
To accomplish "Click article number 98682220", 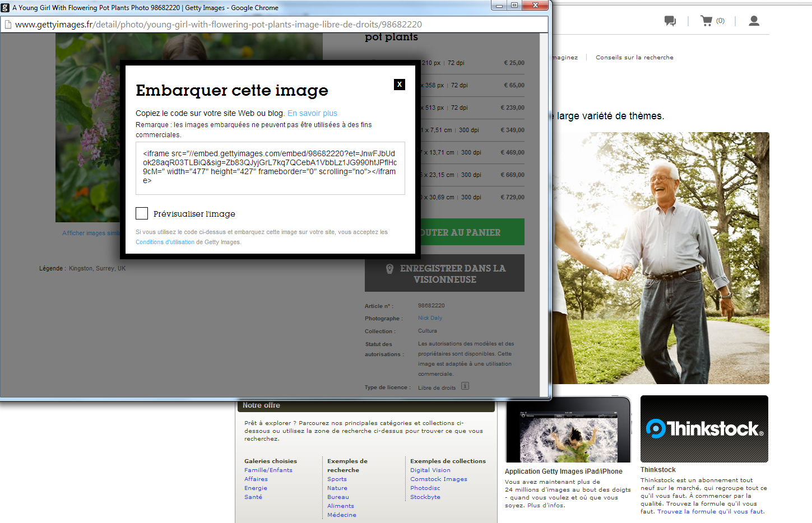I will 431,306.
